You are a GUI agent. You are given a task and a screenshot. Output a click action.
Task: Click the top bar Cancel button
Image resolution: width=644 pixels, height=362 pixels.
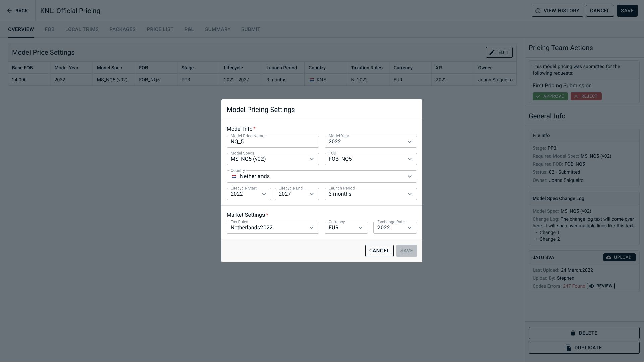click(x=600, y=11)
